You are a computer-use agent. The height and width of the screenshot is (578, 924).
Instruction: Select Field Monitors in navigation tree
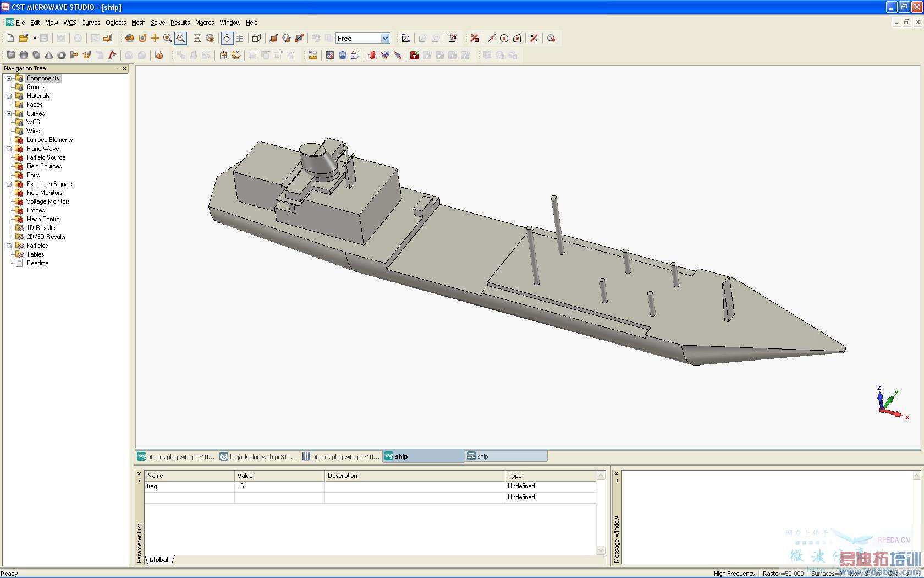pos(44,193)
